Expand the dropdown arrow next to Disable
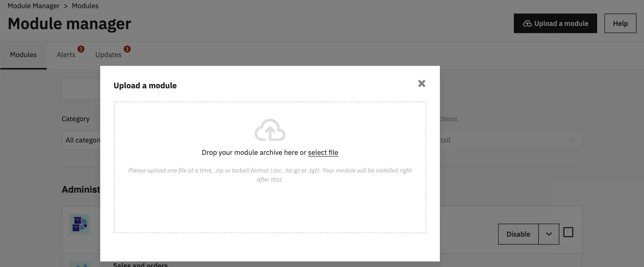644x267 pixels. click(549, 234)
